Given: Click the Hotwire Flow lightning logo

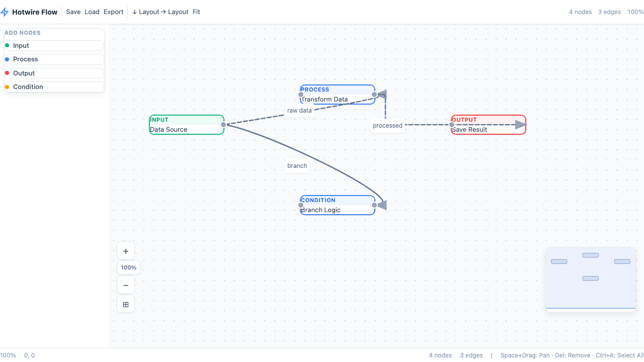Looking at the screenshot, I should pos(5,12).
